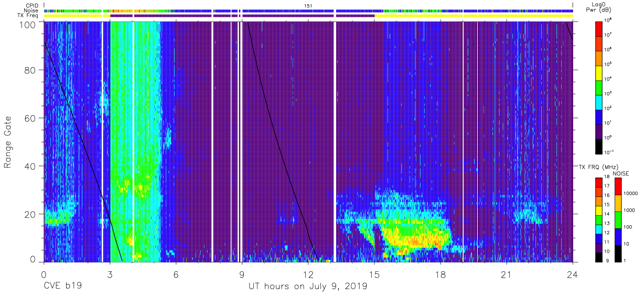Screen dimensions: 644x297
Task: Select the cyan band in TX FRQ colorbar
Action: pyautogui.click(x=600, y=228)
